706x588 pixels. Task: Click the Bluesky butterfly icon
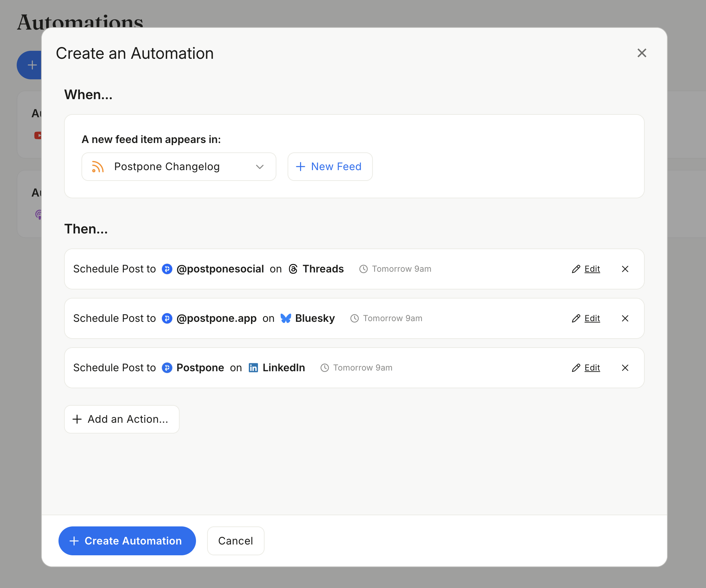point(285,318)
